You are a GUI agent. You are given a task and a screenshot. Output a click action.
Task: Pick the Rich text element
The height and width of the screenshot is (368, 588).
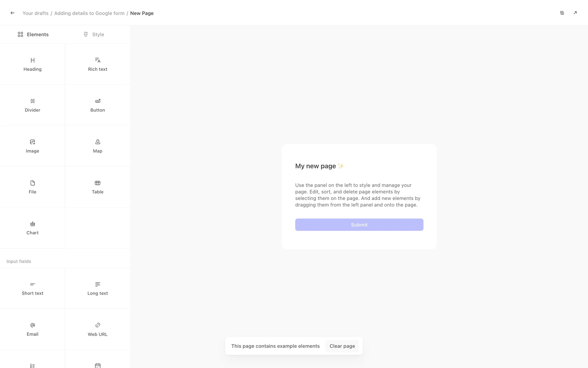pyautogui.click(x=97, y=64)
